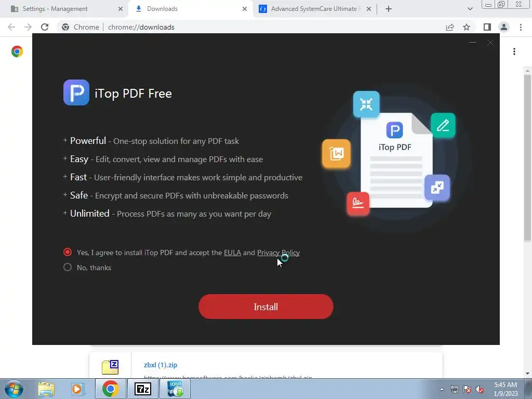Viewport: 532px width, 399px height.
Task: Click the network tray icon
Action: point(454,390)
